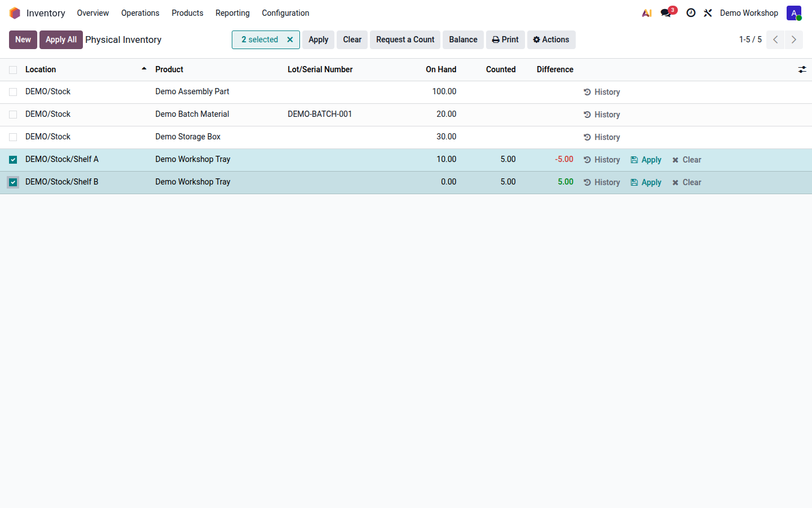This screenshot has width=812, height=508.
Task: Open the Odoo Inventory app home icon
Action: 15,13
